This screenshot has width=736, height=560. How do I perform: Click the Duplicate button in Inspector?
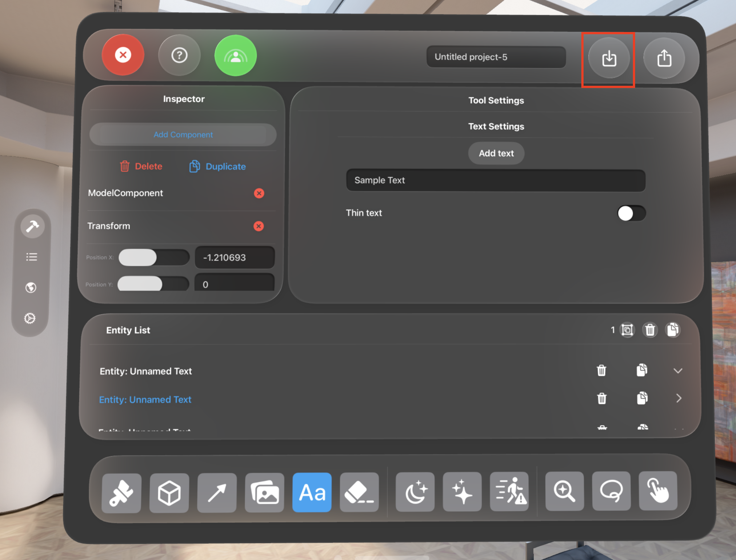coord(218,166)
